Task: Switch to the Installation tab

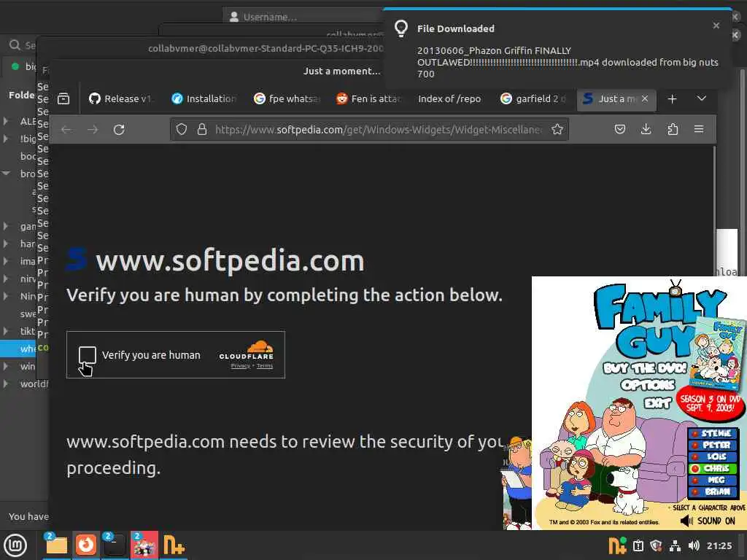Action: point(204,99)
